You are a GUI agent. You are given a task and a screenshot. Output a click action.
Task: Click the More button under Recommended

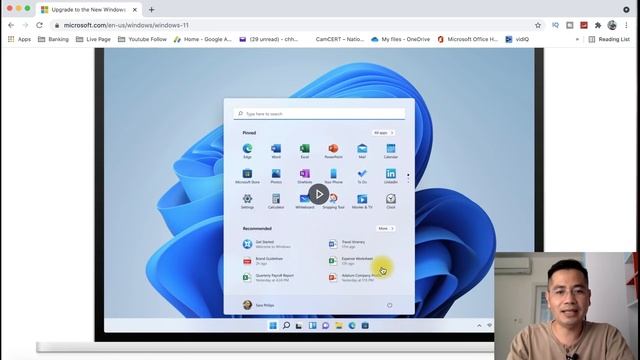385,228
